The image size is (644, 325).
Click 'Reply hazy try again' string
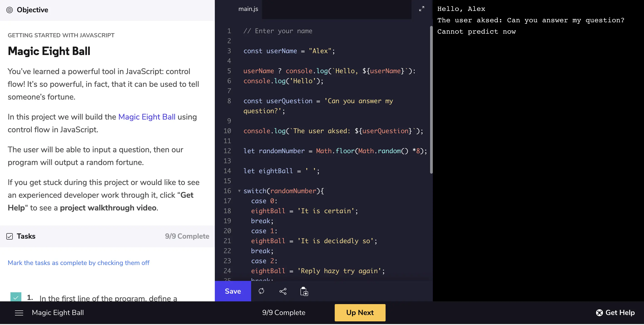click(x=339, y=271)
